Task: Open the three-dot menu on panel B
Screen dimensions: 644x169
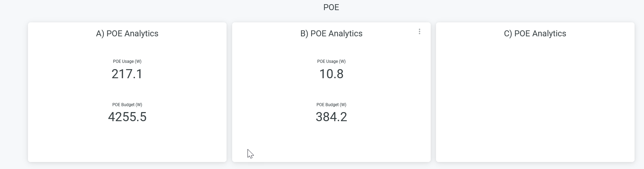Action: (419, 32)
